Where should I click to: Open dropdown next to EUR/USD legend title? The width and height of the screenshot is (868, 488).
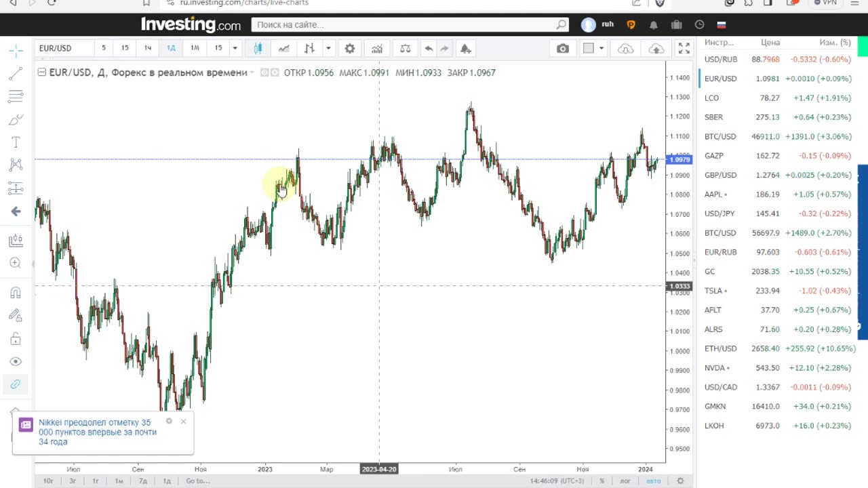point(252,73)
